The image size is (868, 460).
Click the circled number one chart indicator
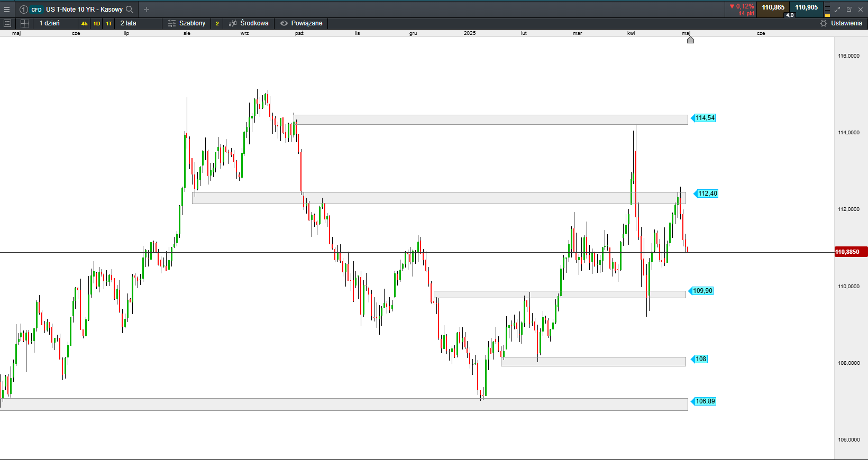23,10
